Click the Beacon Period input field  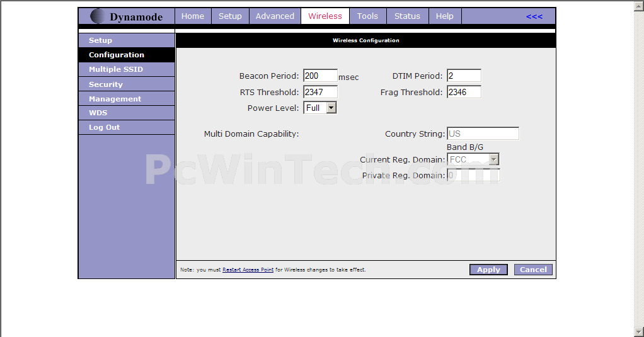320,76
